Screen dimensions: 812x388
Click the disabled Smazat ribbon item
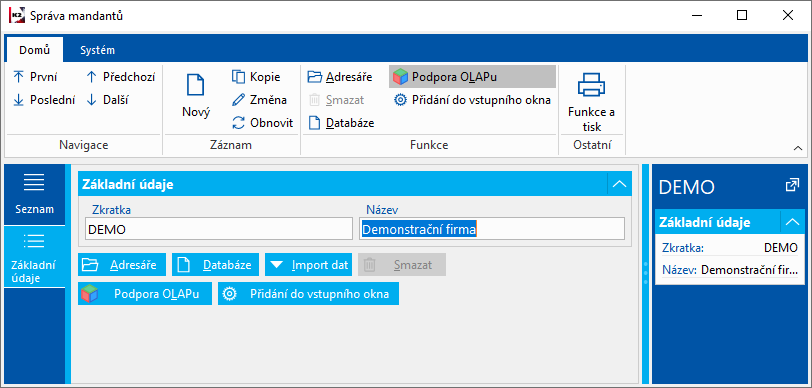coord(337,100)
